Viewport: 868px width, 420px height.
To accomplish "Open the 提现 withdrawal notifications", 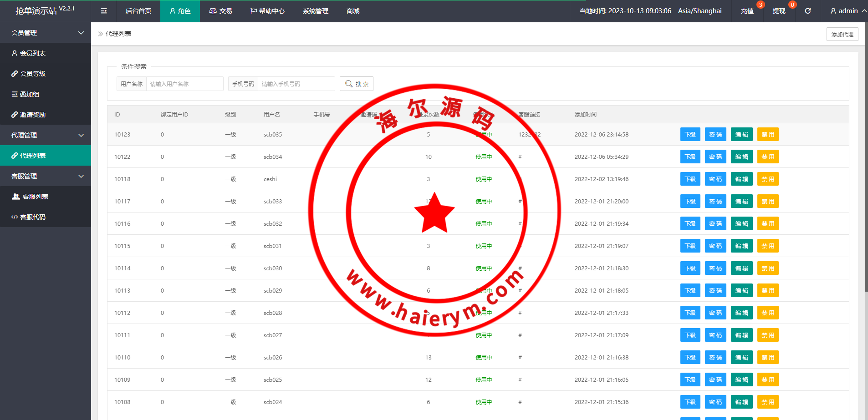I will click(x=779, y=11).
